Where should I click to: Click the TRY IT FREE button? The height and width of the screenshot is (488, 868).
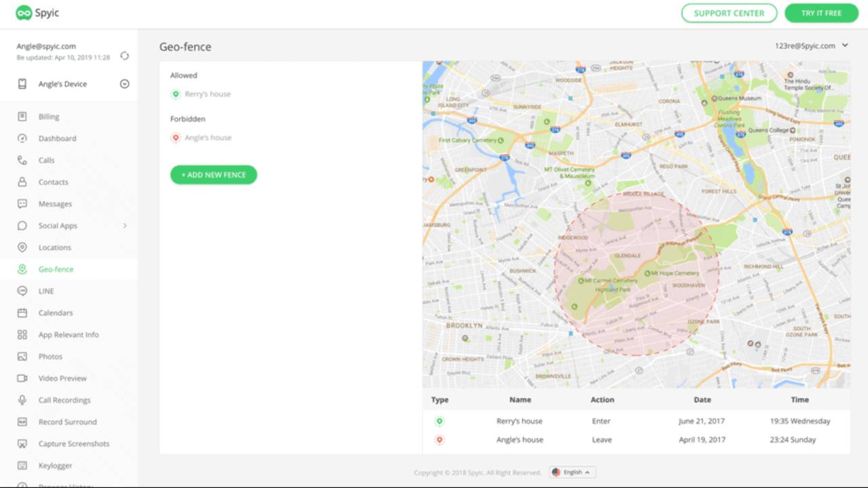pos(821,13)
